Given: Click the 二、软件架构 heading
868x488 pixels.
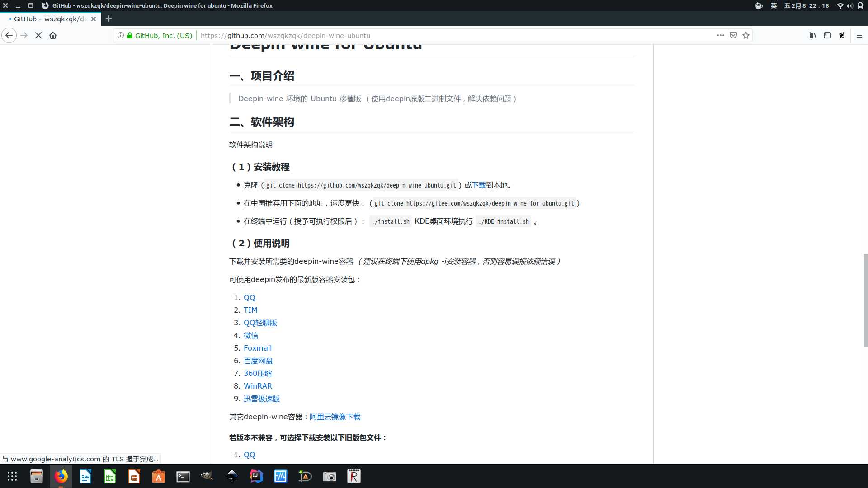Looking at the screenshot, I should click(262, 122).
